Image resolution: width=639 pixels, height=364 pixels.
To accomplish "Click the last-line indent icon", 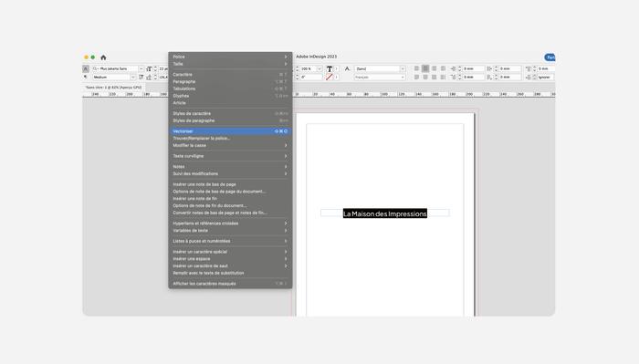I will point(489,77).
